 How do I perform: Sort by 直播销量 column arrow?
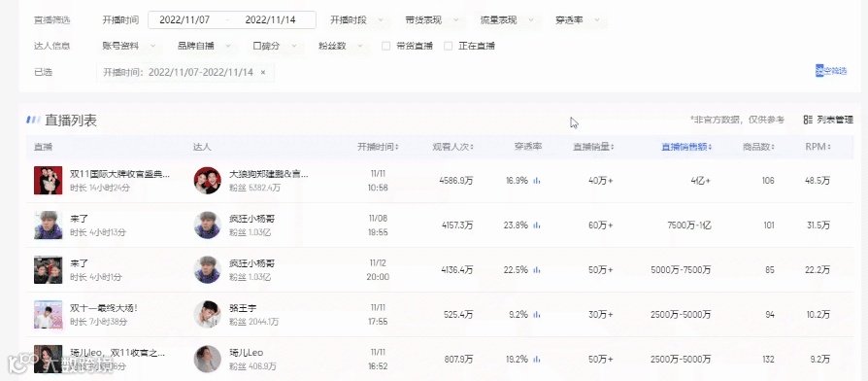click(613, 148)
